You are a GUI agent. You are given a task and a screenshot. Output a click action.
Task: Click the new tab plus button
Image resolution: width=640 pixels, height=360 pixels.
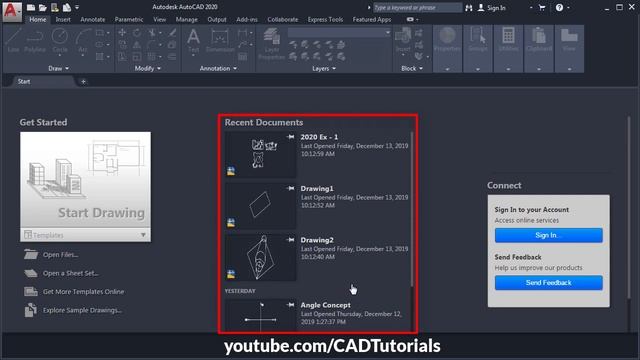pos(83,82)
